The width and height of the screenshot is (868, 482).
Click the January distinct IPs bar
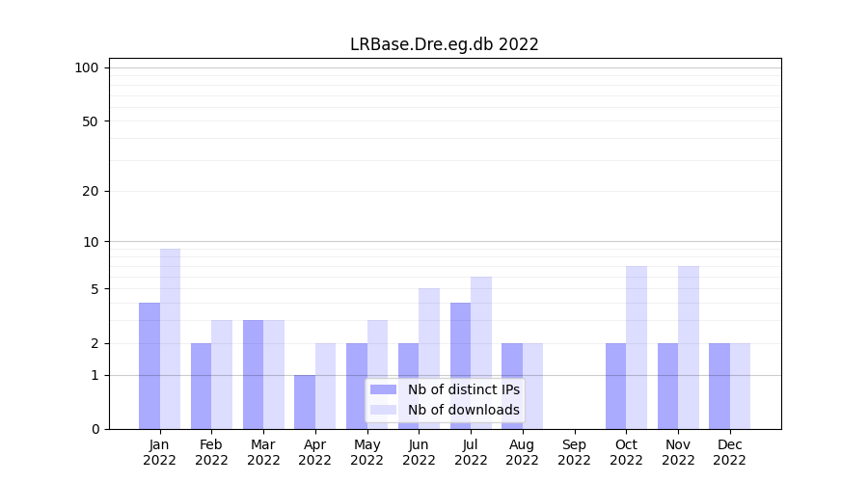(x=149, y=365)
